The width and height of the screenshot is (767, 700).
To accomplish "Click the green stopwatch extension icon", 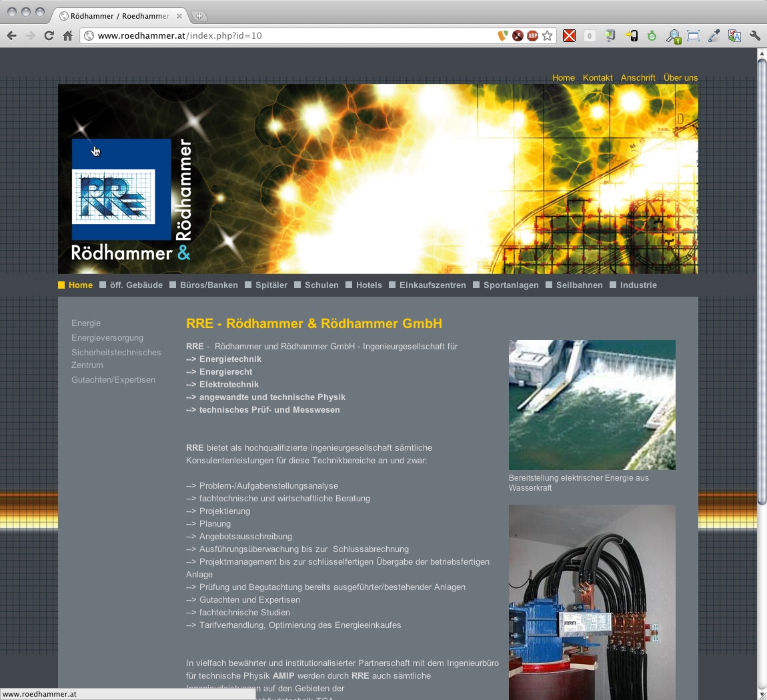I will (x=652, y=36).
